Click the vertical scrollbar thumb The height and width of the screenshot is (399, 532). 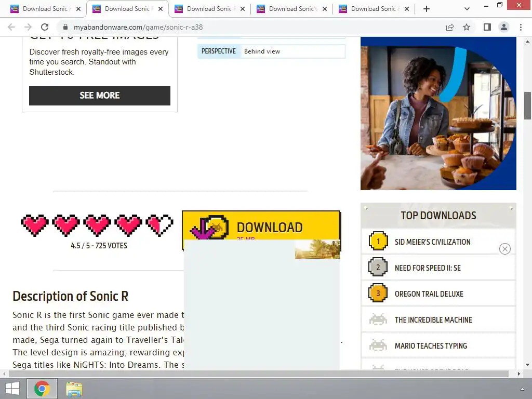tap(527, 105)
